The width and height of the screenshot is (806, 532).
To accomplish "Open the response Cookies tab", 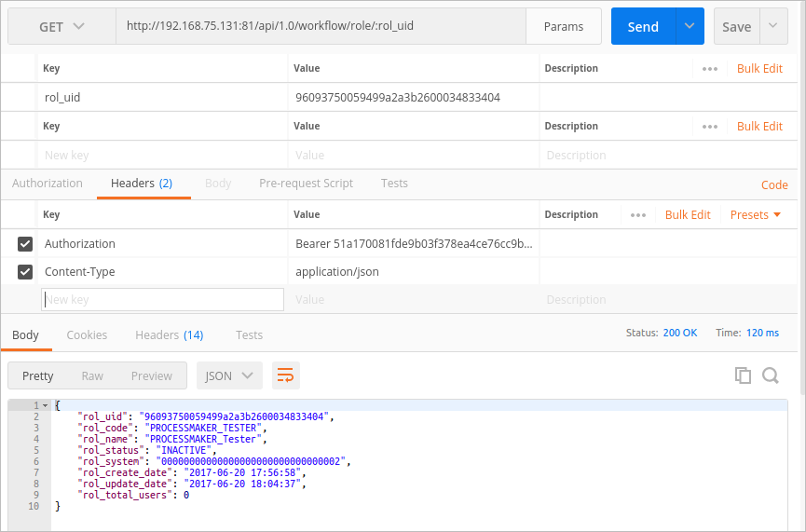I will click(x=87, y=334).
